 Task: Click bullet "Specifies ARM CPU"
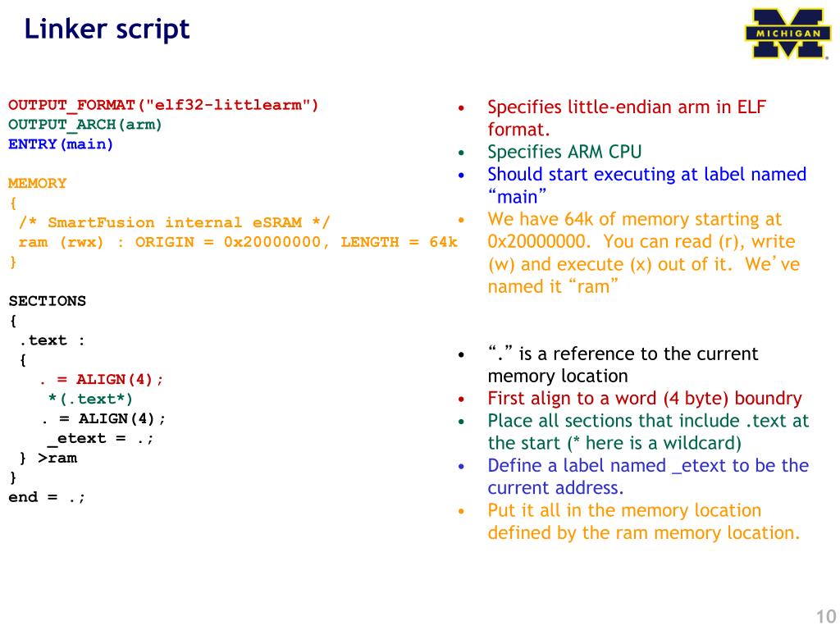[x=564, y=152]
